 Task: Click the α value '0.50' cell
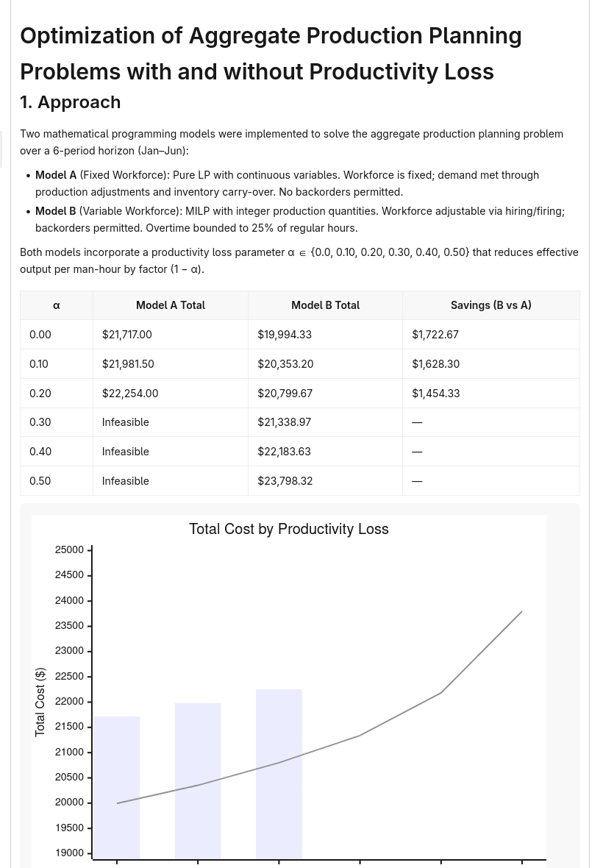tap(57, 481)
